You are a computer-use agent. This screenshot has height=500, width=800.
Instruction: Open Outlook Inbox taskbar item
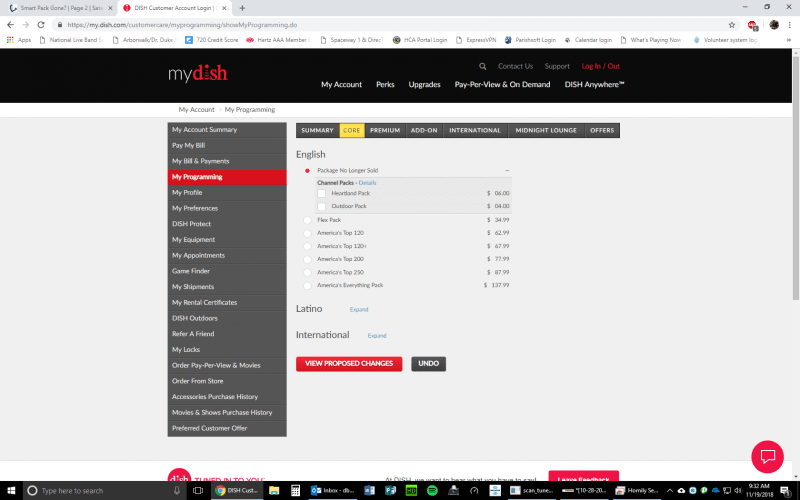click(332, 490)
